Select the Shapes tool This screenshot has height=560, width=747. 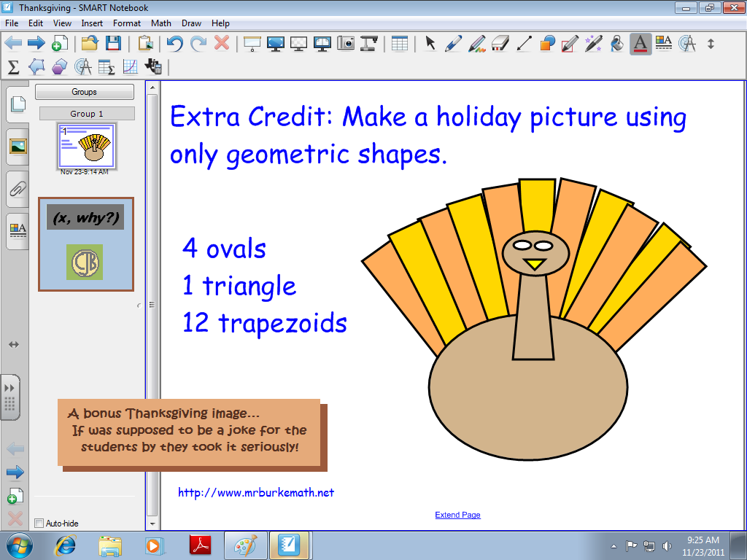547,43
